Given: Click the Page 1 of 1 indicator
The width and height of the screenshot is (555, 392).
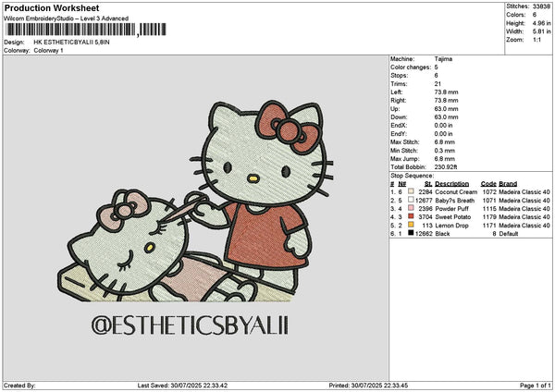Looking at the screenshot, I should point(536,386).
